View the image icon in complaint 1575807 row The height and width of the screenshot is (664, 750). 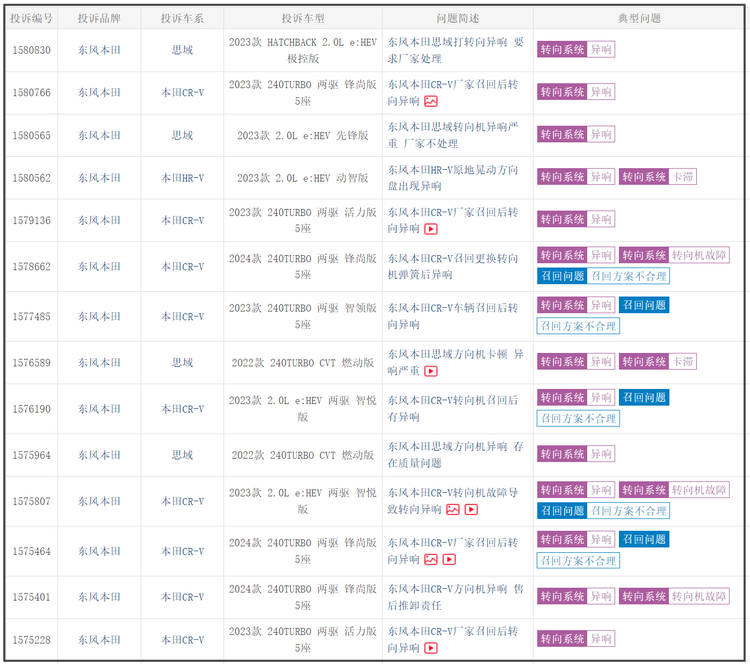pos(452,509)
